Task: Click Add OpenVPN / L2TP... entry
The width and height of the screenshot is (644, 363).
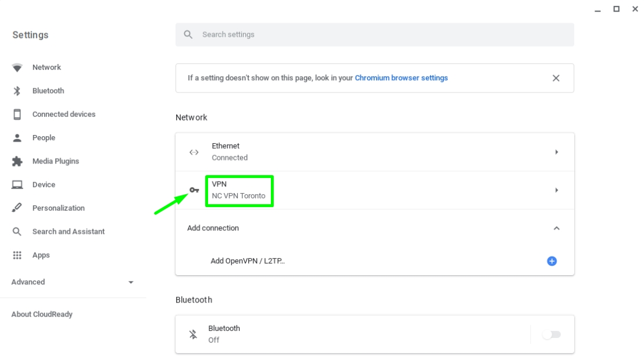Action: 248,261
